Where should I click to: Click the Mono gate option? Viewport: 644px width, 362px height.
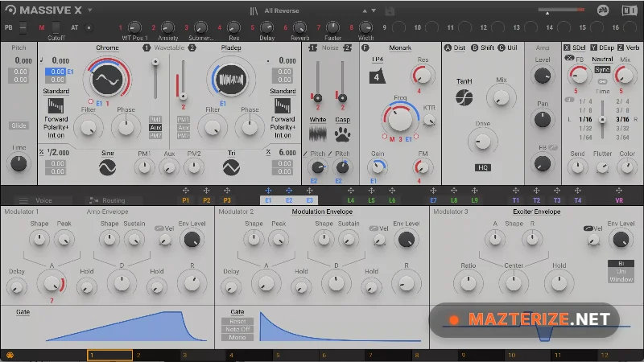pos(237,337)
